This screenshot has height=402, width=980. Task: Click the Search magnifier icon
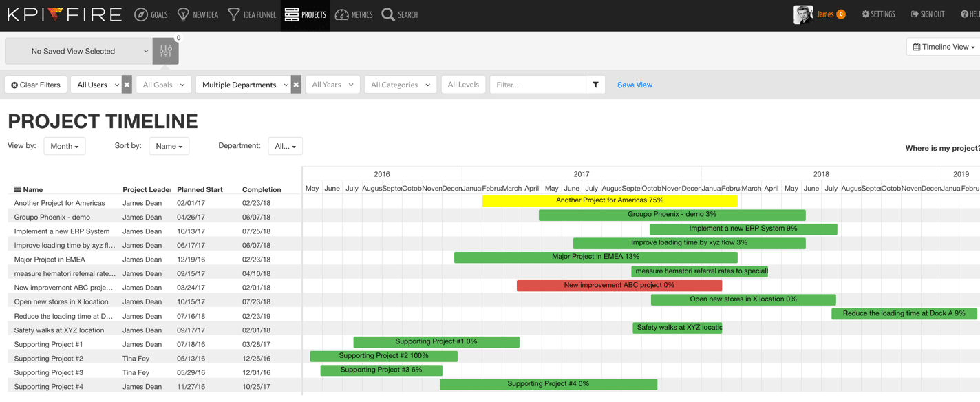[x=388, y=14]
